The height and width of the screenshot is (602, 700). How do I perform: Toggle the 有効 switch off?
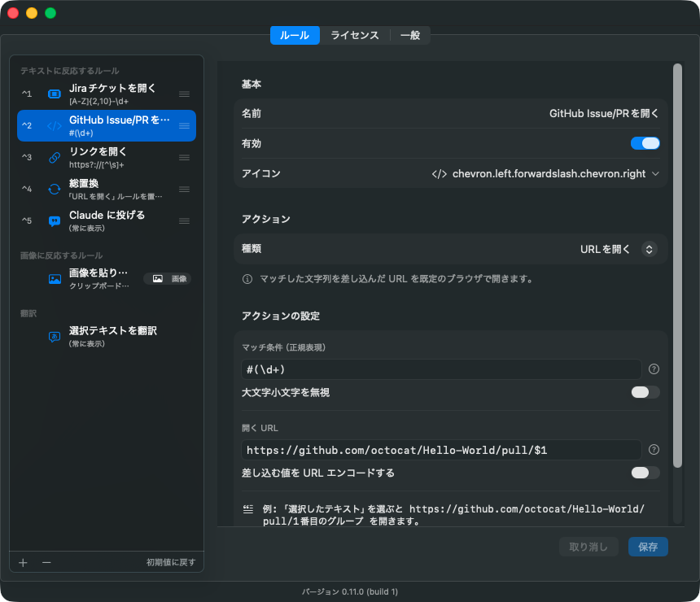(645, 143)
